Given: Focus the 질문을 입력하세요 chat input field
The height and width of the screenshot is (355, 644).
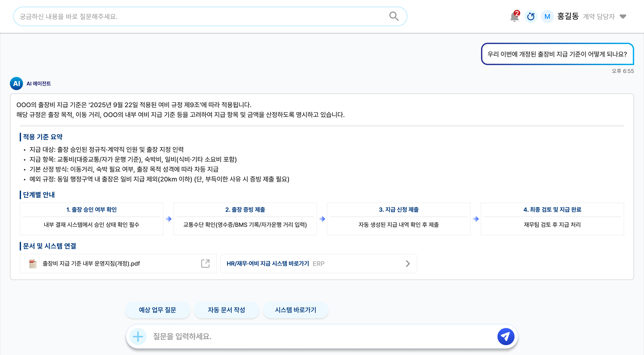Looking at the screenshot, I should coord(322,337).
